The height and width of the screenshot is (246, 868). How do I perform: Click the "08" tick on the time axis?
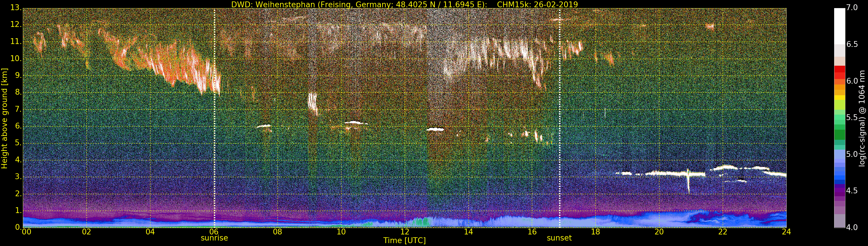[277, 232]
